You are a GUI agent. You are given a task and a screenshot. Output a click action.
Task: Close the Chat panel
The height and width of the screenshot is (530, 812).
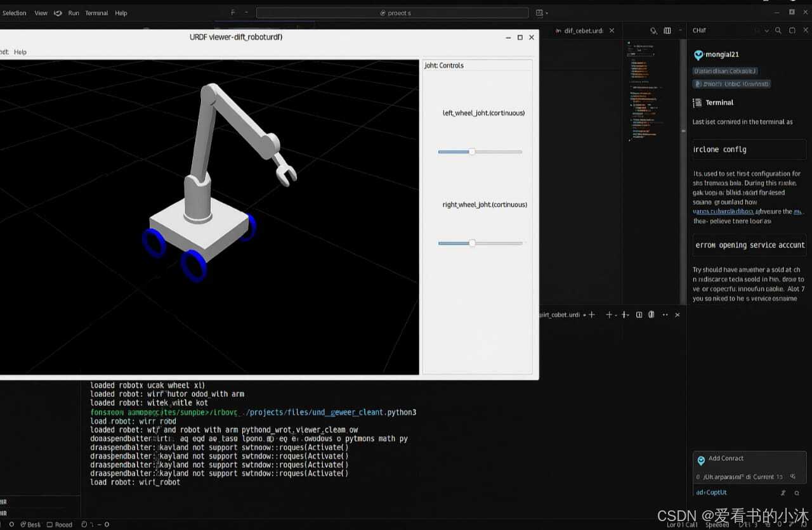[804, 30]
